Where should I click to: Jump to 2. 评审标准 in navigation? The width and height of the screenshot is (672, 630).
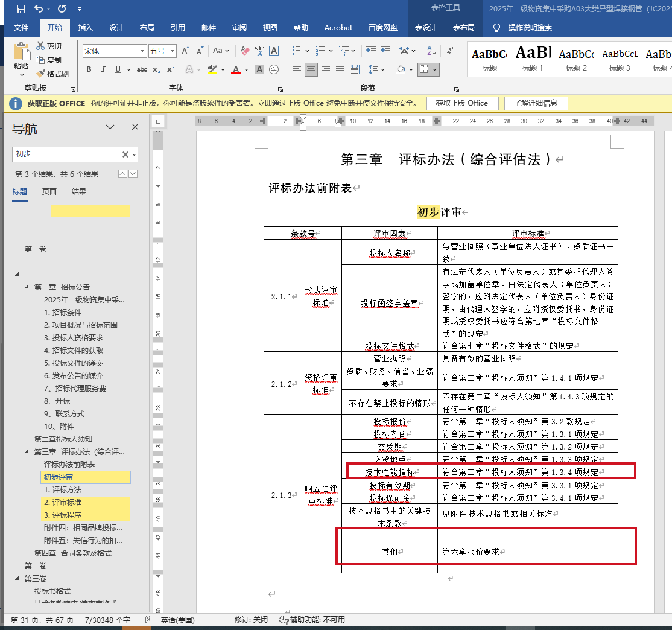pyautogui.click(x=86, y=502)
